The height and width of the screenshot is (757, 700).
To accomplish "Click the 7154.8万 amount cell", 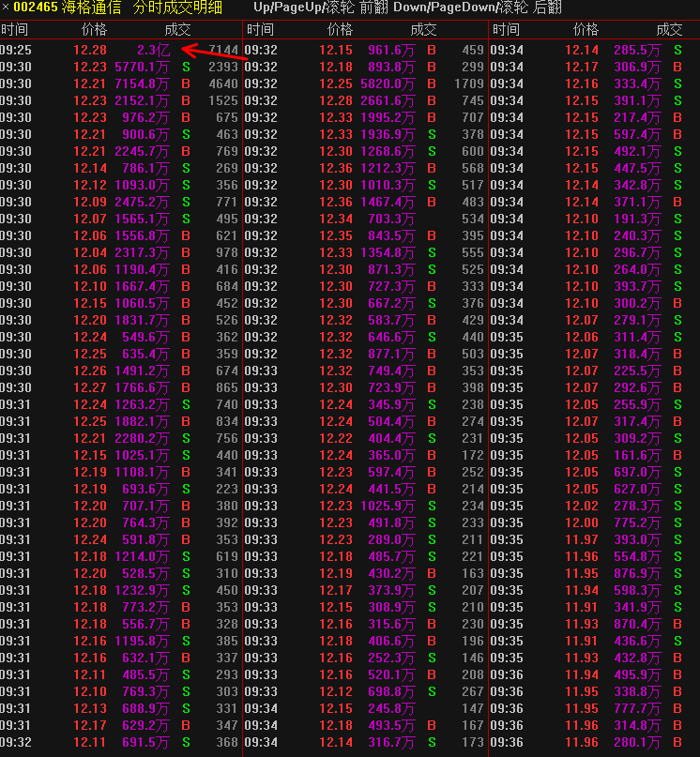I will (x=142, y=84).
